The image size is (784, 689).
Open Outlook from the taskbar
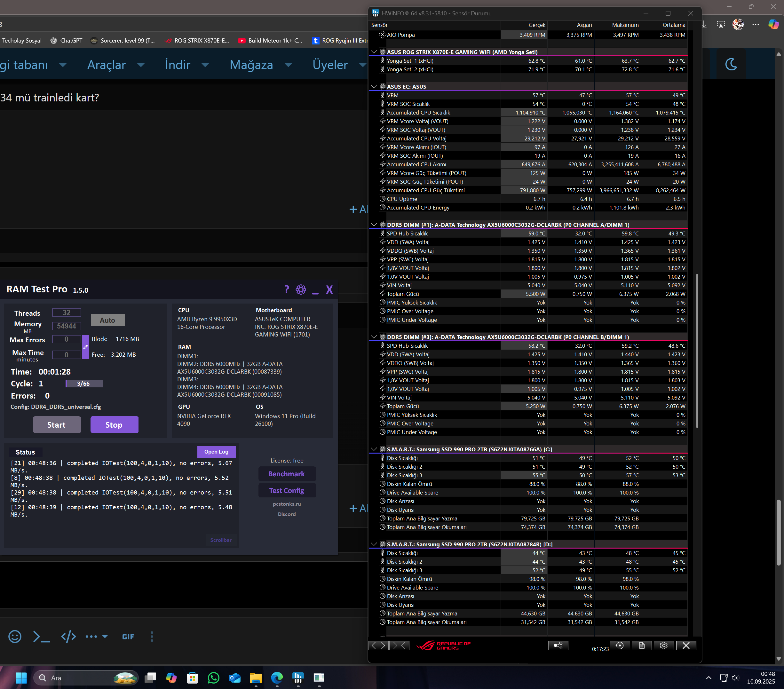click(x=234, y=678)
